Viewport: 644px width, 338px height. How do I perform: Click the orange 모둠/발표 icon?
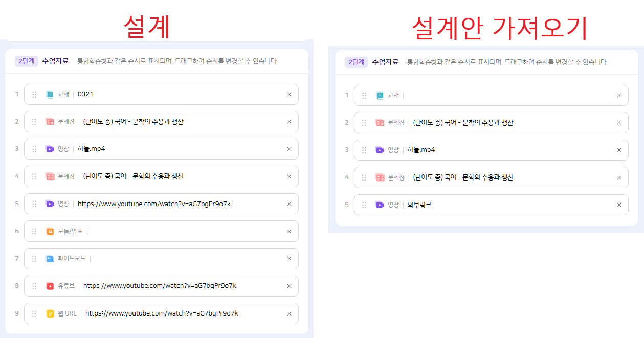click(x=50, y=231)
